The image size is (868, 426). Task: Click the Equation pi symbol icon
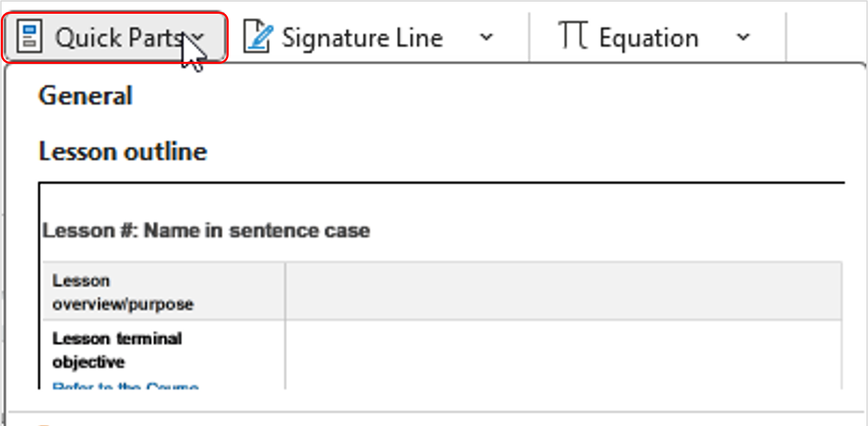click(573, 36)
